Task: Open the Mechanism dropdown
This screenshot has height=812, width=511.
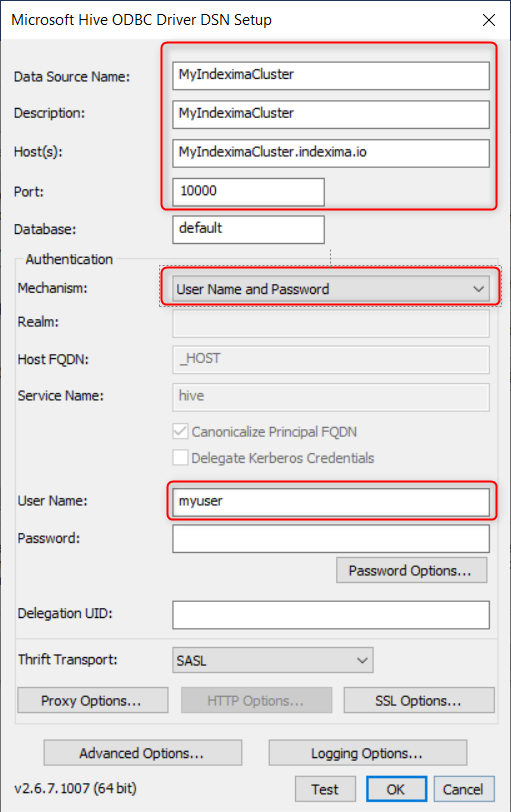Action: point(331,289)
